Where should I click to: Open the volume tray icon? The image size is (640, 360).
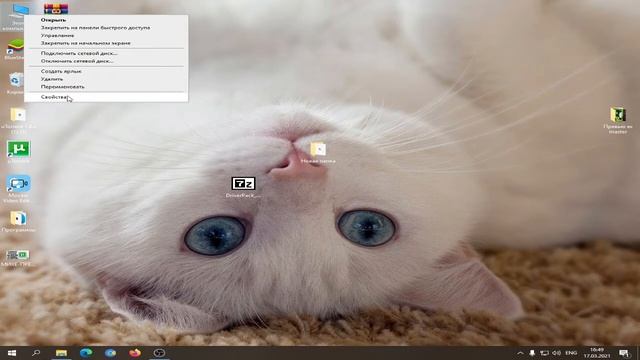point(557,353)
